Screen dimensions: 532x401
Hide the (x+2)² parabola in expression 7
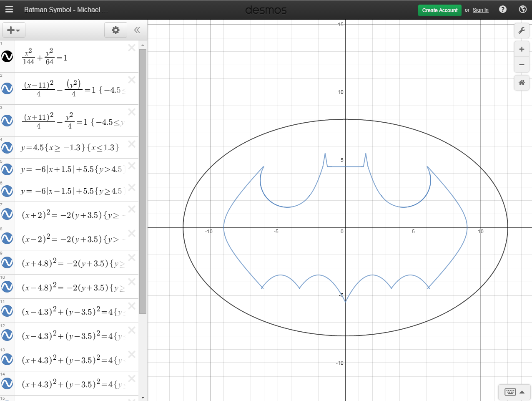7,214
